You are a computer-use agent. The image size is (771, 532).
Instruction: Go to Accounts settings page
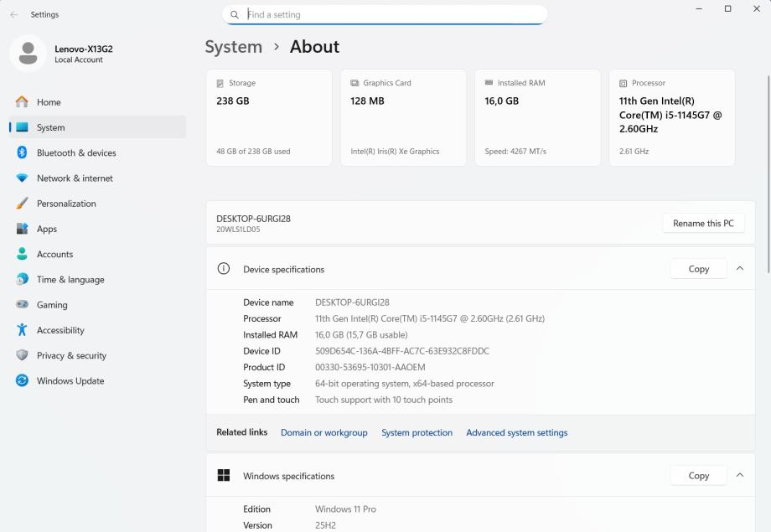click(54, 255)
